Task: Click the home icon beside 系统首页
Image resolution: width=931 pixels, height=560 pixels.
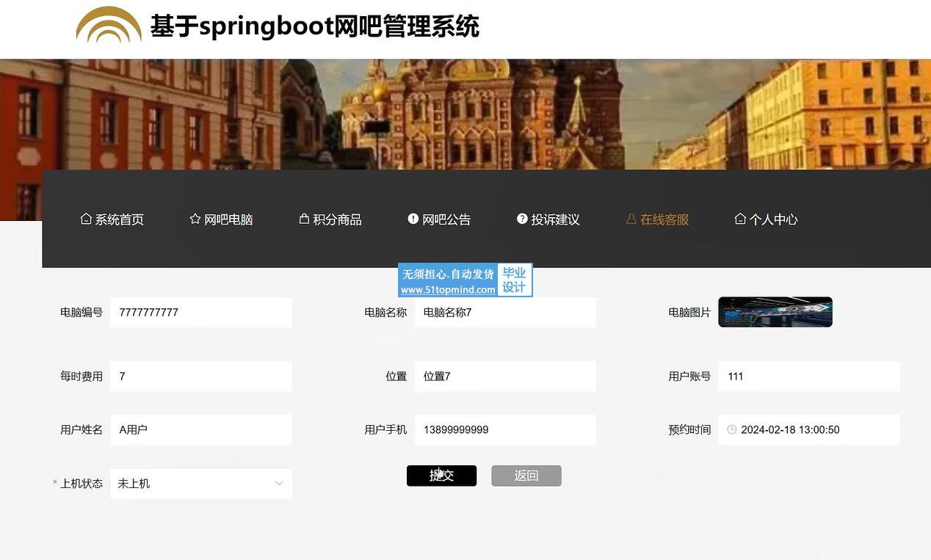Action: (86, 219)
